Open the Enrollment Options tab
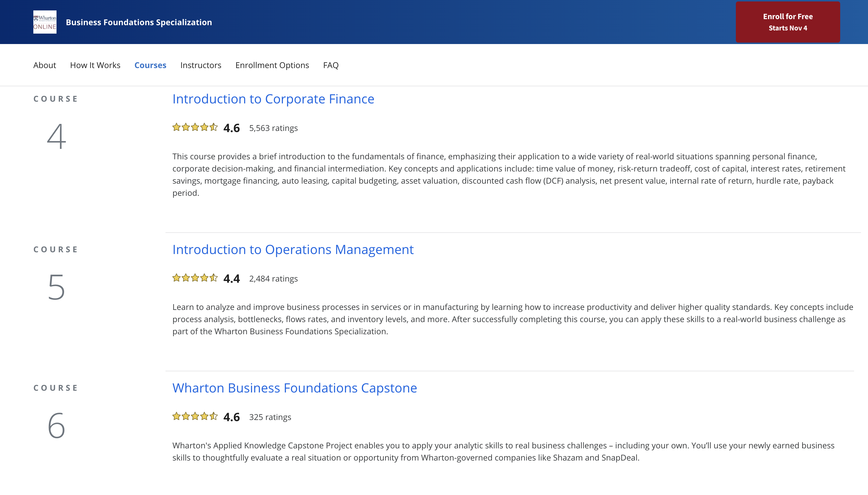868x495 pixels. tap(272, 65)
